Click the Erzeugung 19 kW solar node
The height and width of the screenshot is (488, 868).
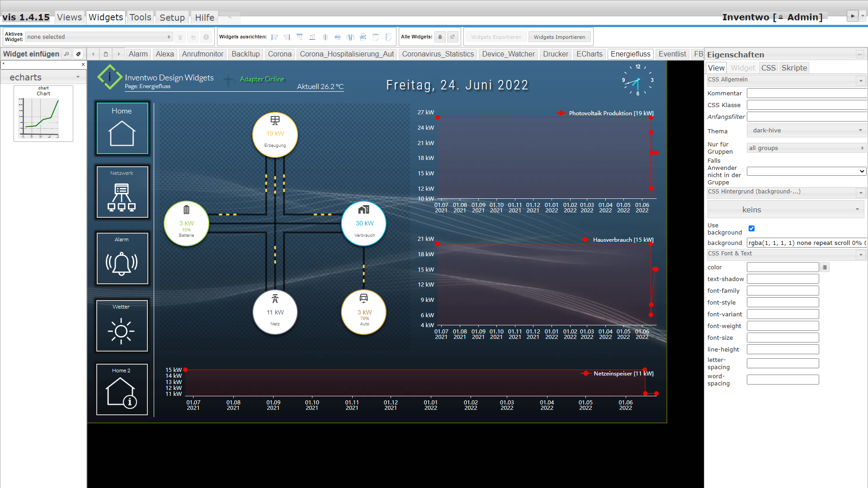click(275, 135)
